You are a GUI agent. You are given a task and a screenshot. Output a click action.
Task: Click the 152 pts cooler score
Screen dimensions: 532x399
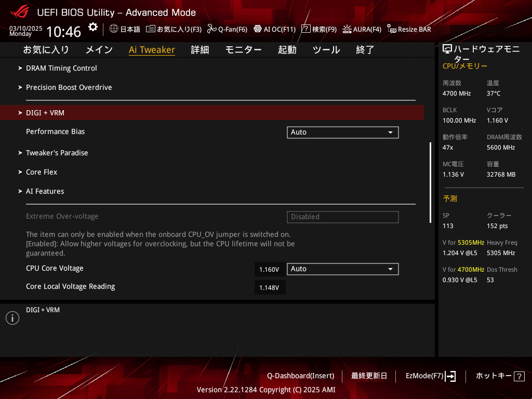click(x=497, y=226)
